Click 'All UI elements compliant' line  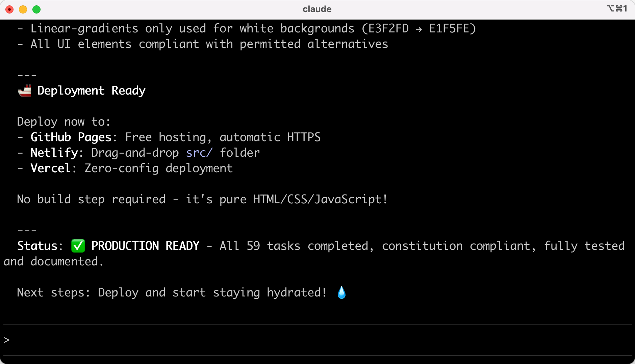(203, 44)
